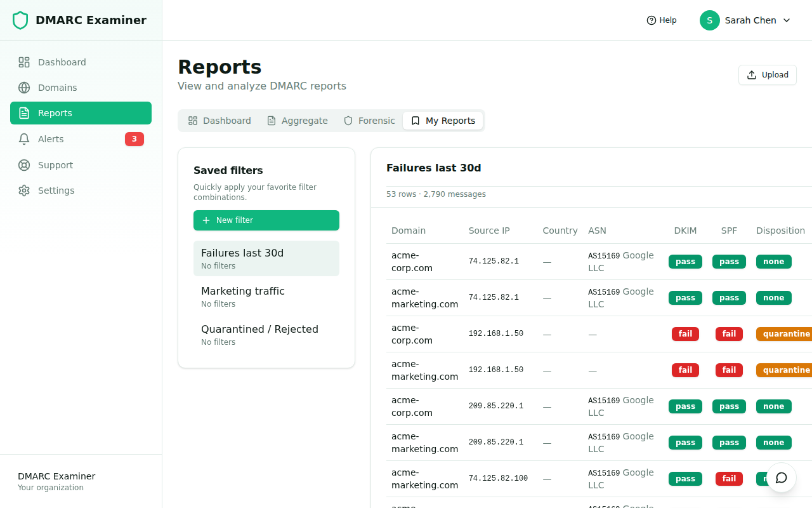The height and width of the screenshot is (508, 812).
Task: Click the Source IP column header
Action: click(489, 231)
